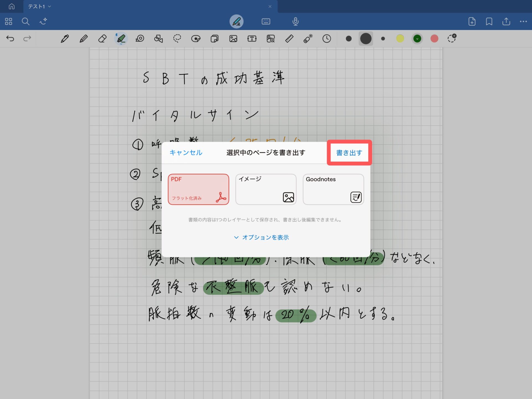The width and height of the screenshot is (532, 399).
Task: Select the lasso selection tool
Action: [177, 39]
